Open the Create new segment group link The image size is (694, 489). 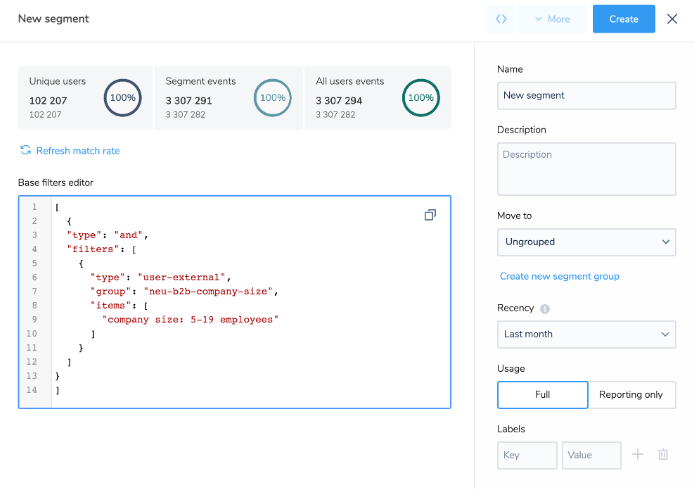tap(559, 277)
